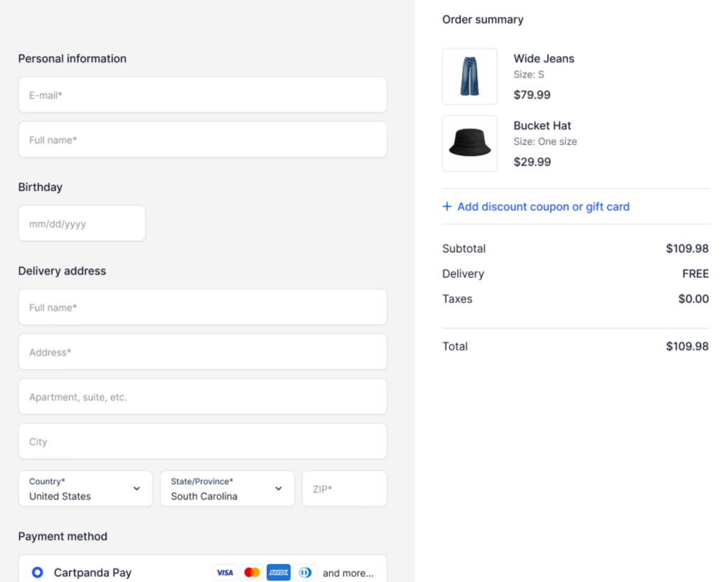
Task: Click the Mastercard logo icon
Action: coord(252,573)
